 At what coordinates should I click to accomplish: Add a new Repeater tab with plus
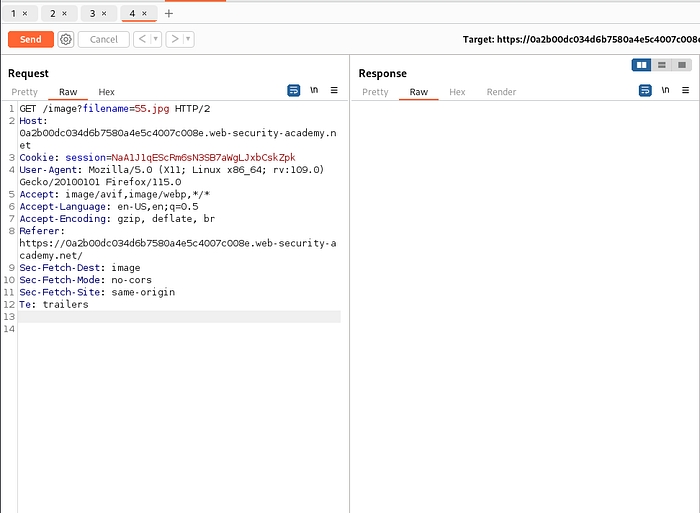click(x=168, y=13)
